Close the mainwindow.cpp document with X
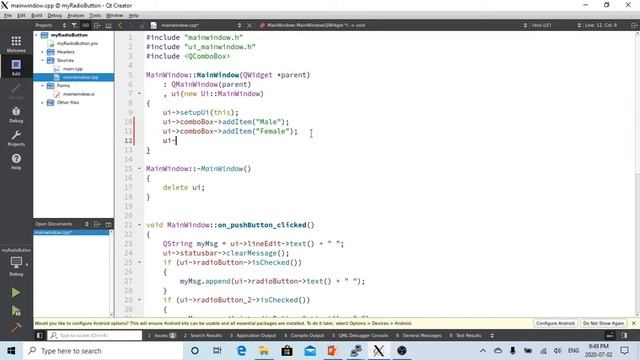640x360 pixels. (x=249, y=25)
